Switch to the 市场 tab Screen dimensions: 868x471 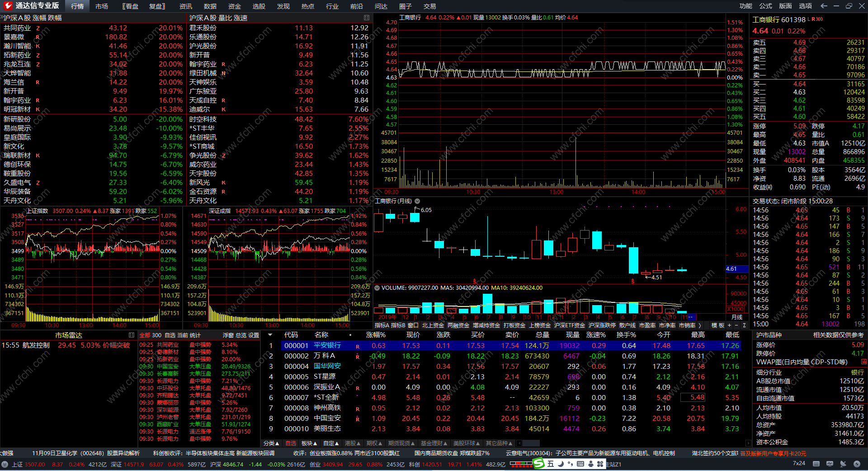tap(102, 6)
